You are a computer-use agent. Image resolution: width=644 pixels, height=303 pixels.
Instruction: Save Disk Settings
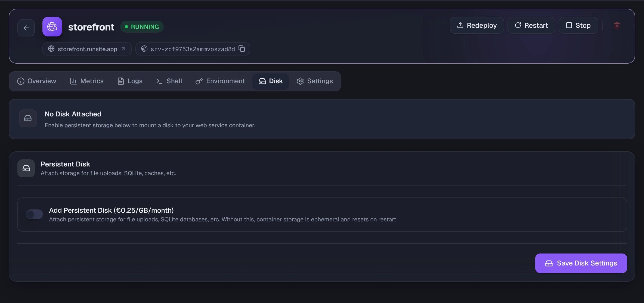[x=581, y=263]
